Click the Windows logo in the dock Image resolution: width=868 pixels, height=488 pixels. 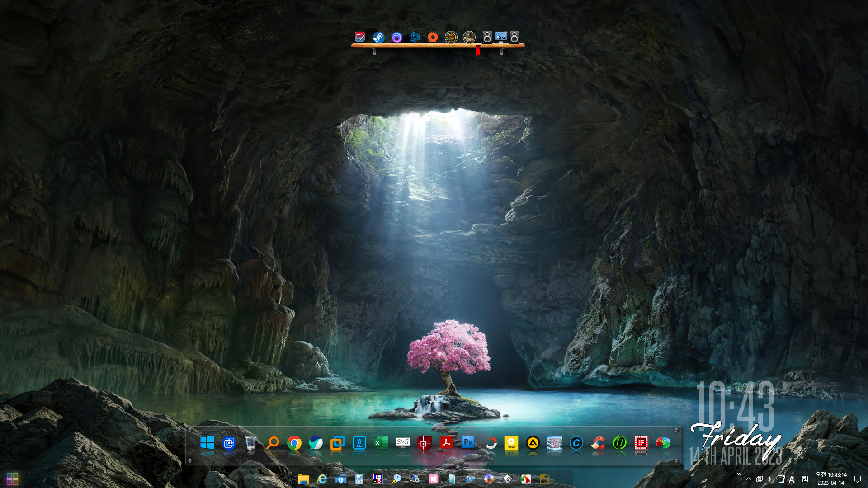coord(207,443)
